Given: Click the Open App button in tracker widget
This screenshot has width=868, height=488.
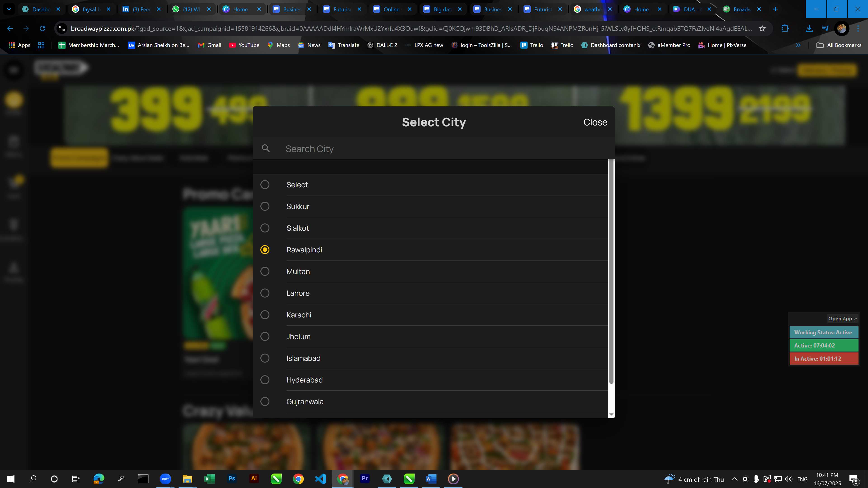Looking at the screenshot, I should point(842,319).
